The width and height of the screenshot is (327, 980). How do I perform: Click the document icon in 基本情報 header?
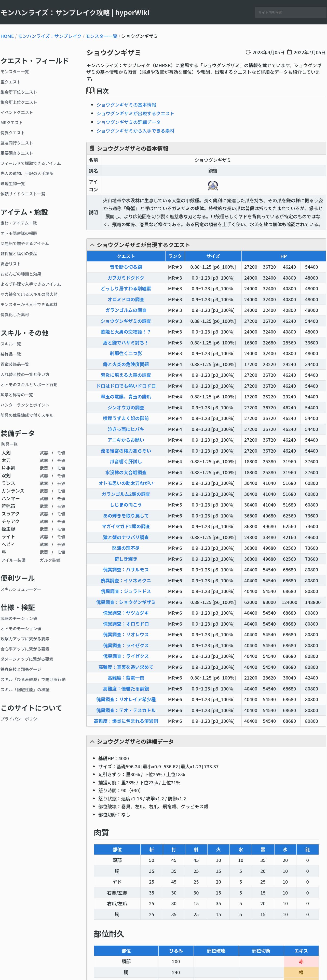(x=91, y=148)
